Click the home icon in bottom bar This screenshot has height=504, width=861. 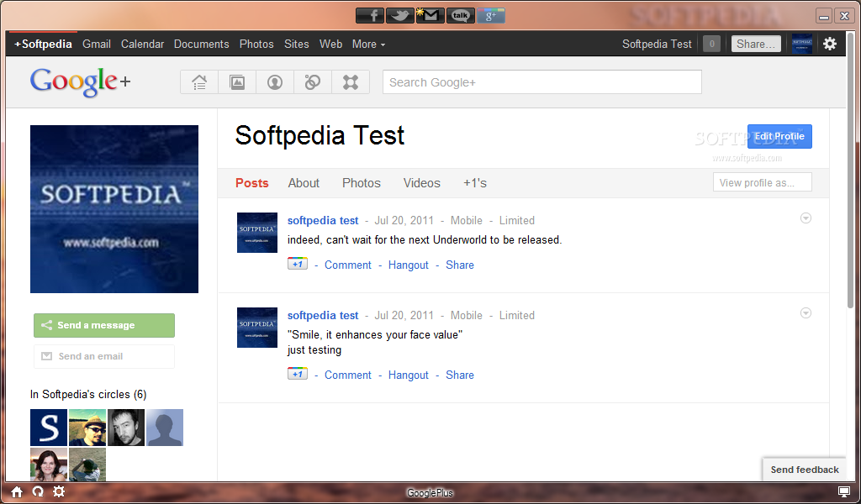[x=17, y=492]
